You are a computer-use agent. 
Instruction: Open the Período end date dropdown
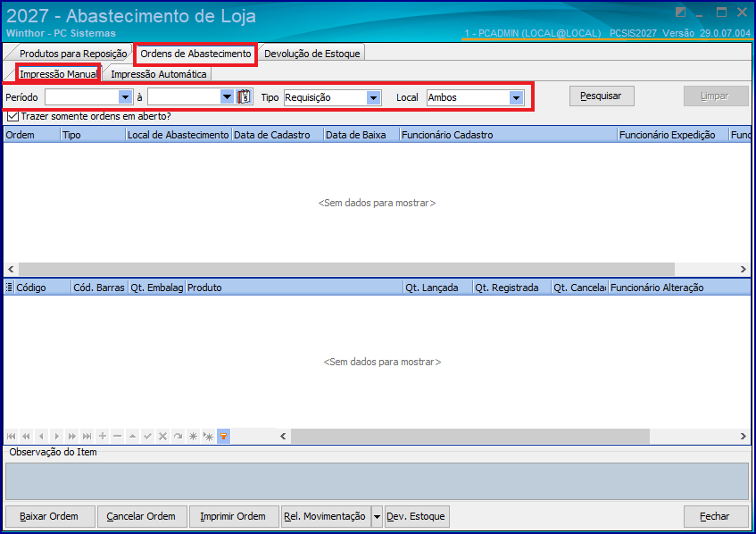point(227,97)
